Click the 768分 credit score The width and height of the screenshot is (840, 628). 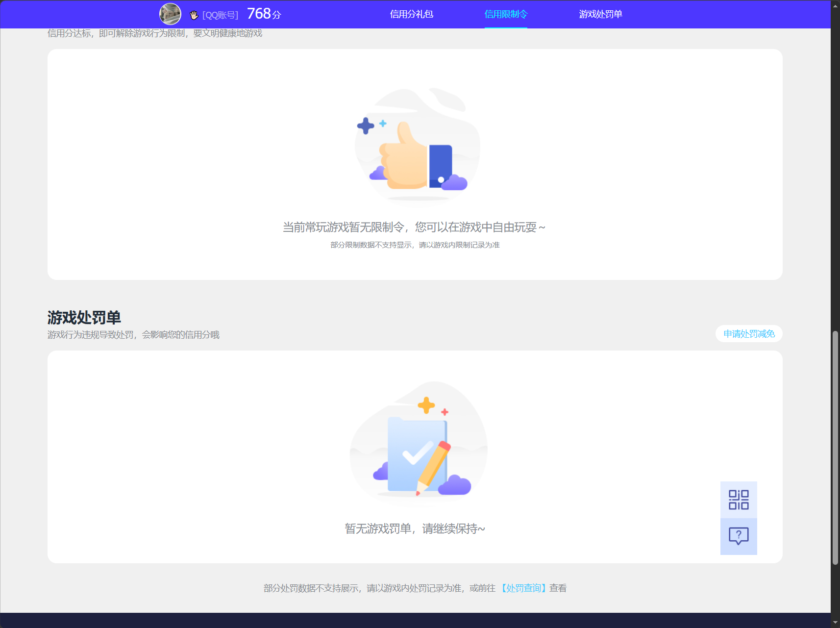pyautogui.click(x=264, y=14)
